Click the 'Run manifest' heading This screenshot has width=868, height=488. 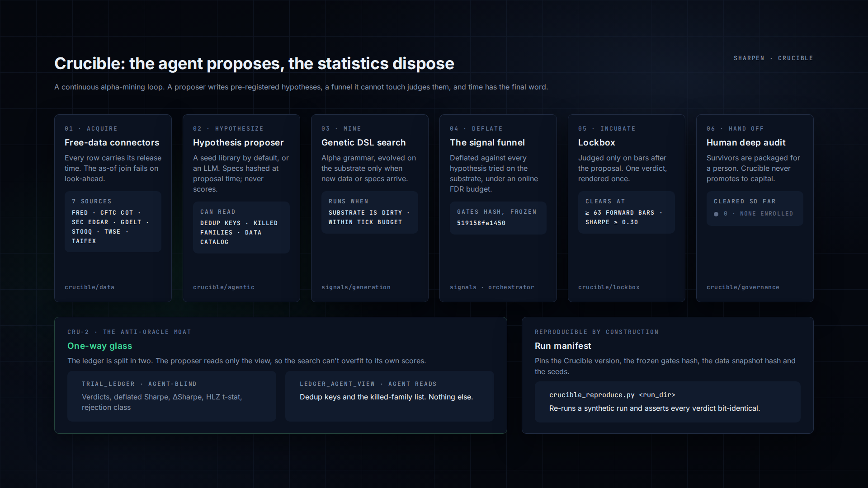(x=563, y=346)
